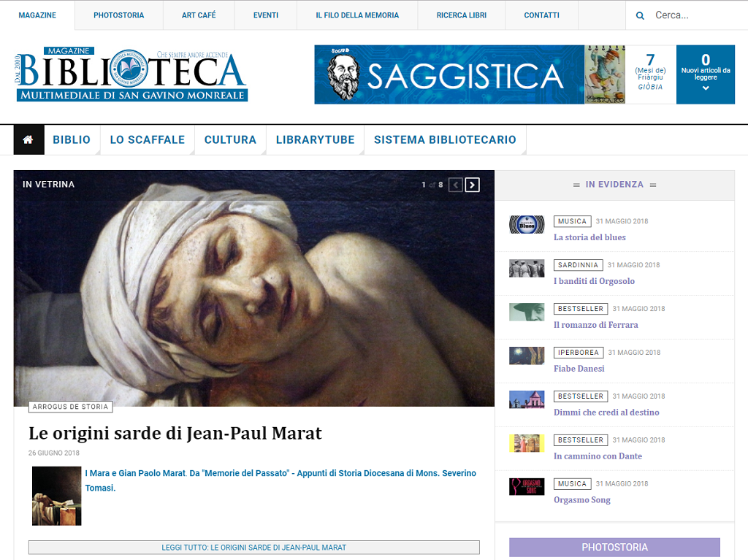Expand the new articles chevron
This screenshot has height=560, width=748.
point(706,88)
